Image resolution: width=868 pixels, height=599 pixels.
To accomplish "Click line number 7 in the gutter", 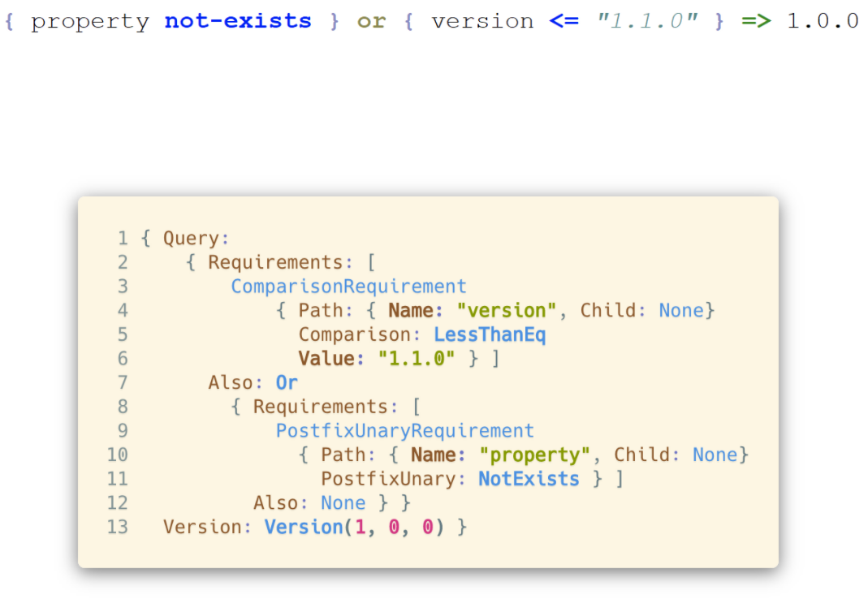I will tap(123, 382).
